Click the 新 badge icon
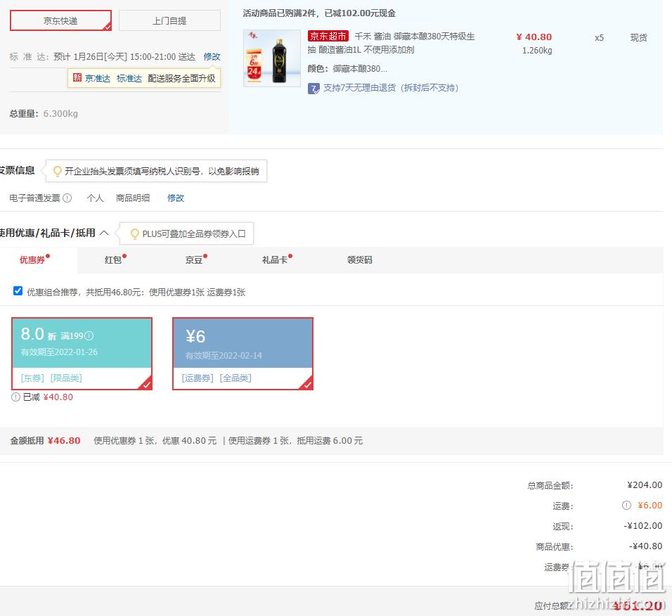The image size is (672, 616). tap(77, 77)
